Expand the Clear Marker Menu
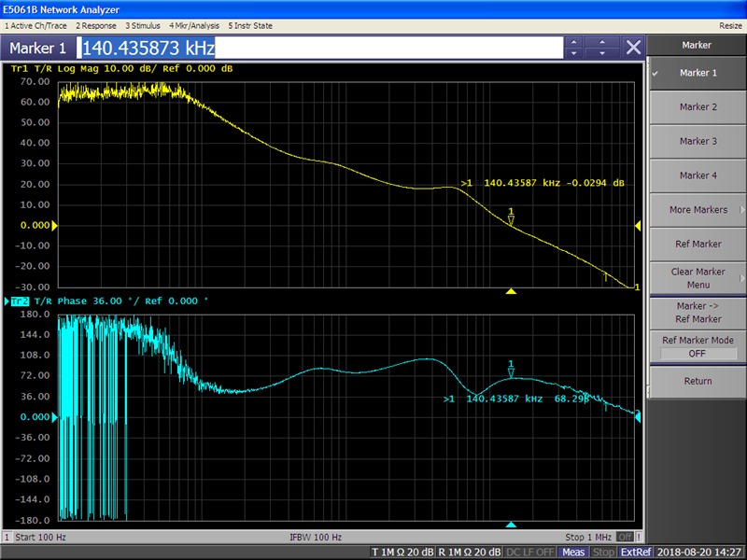 tap(698, 278)
